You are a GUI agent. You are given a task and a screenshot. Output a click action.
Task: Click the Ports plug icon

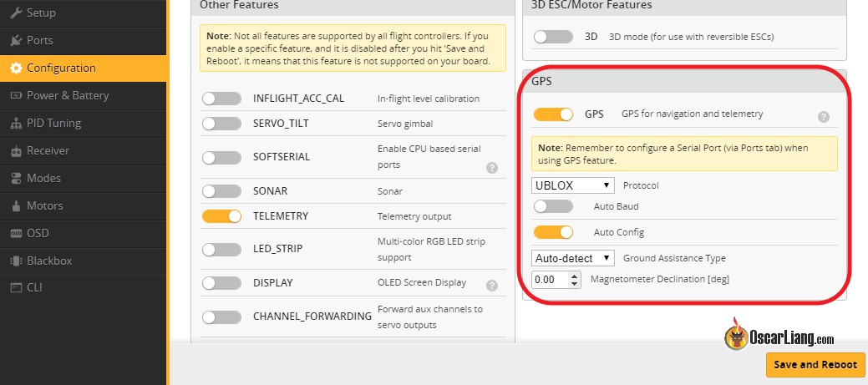point(17,40)
